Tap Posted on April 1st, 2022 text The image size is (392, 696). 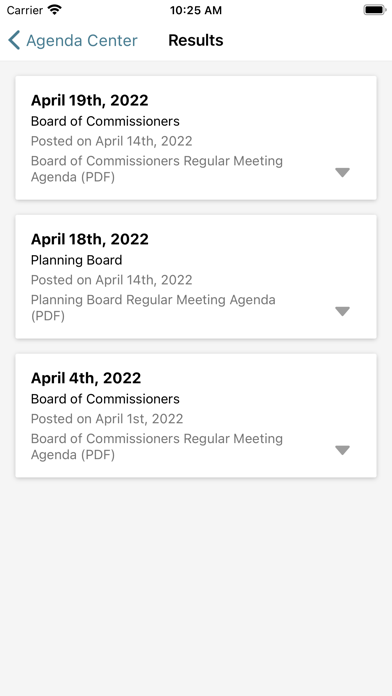point(107,419)
